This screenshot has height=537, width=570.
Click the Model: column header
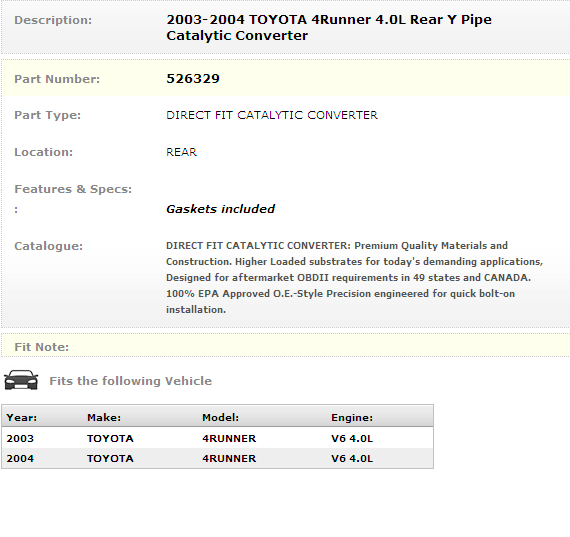coord(221,418)
